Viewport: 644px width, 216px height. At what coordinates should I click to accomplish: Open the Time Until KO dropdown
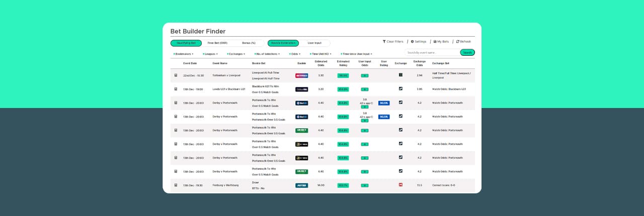click(320, 54)
